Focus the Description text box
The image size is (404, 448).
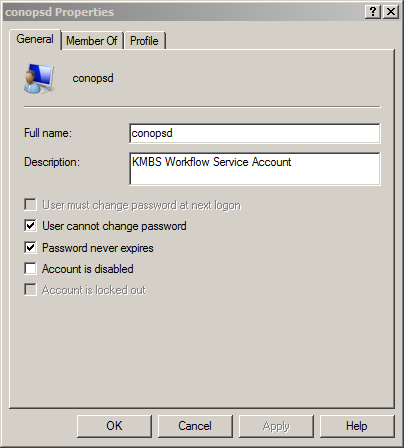coord(255,169)
